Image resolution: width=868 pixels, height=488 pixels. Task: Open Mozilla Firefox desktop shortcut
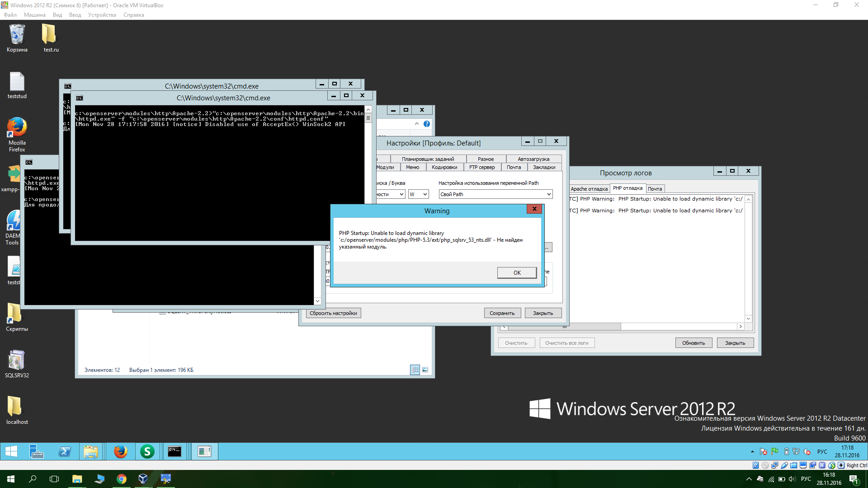[17, 128]
